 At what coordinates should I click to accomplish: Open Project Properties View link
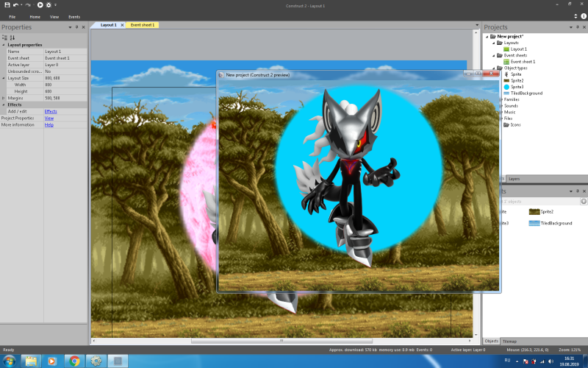[x=49, y=118]
